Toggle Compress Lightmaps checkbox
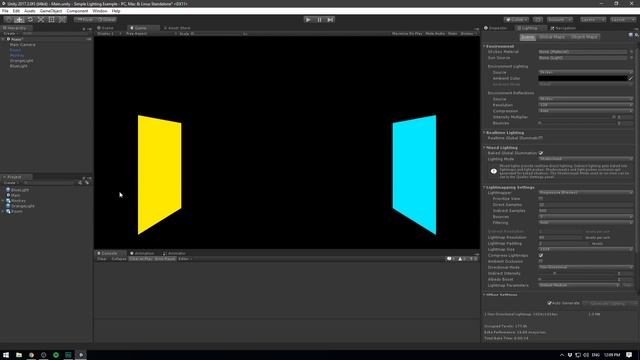The height and width of the screenshot is (360, 640). (x=541, y=256)
